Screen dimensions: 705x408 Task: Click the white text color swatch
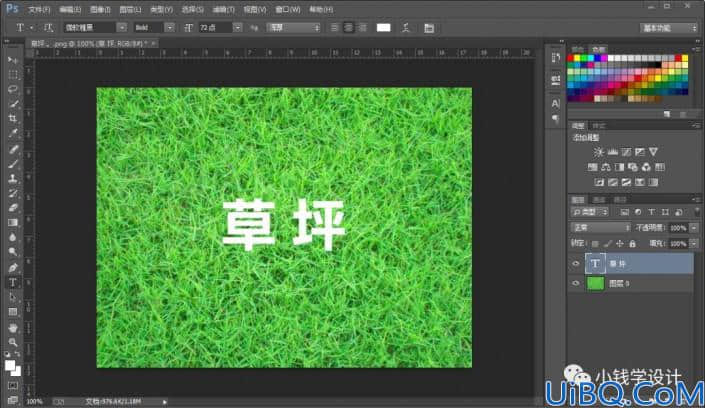[x=384, y=28]
